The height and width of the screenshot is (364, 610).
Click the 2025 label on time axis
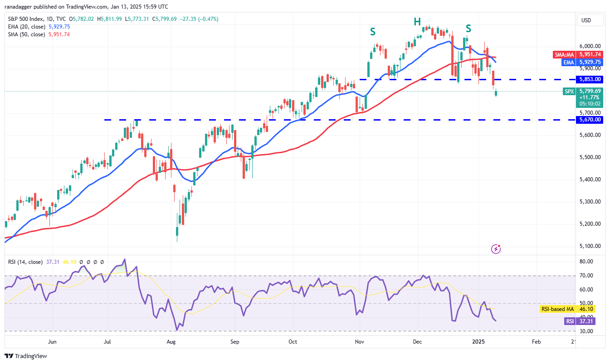(x=478, y=342)
